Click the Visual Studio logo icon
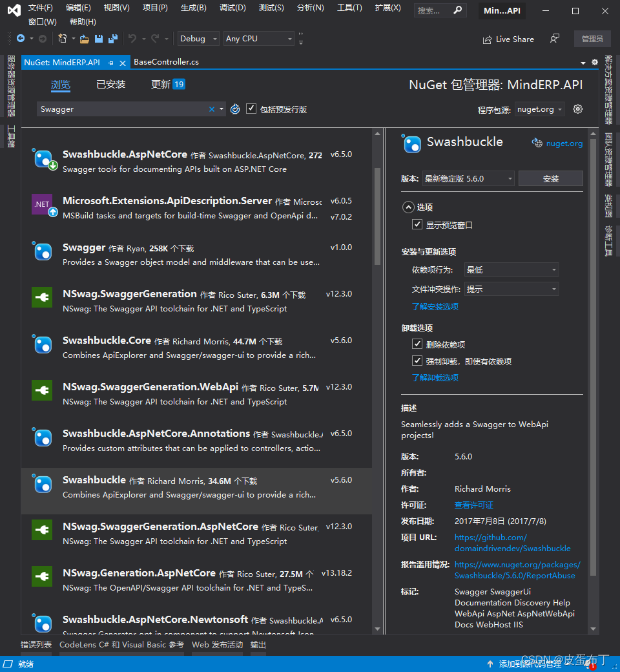Viewport: 620px width, 672px height. (14, 10)
